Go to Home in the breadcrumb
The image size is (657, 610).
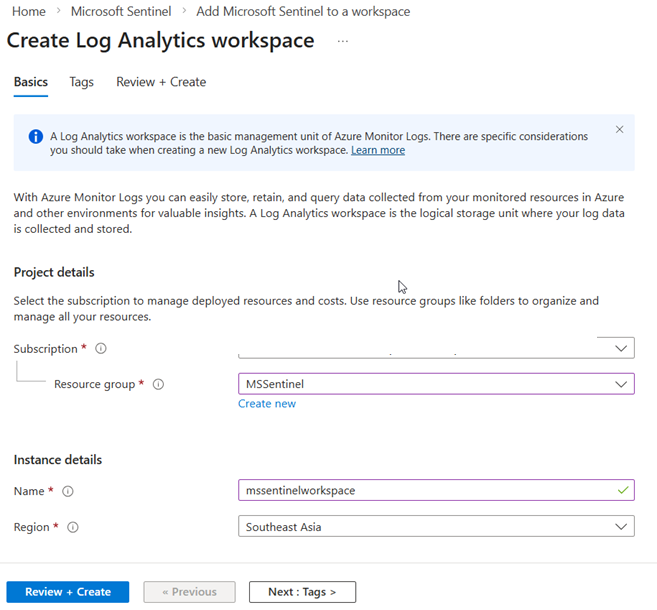click(x=28, y=12)
